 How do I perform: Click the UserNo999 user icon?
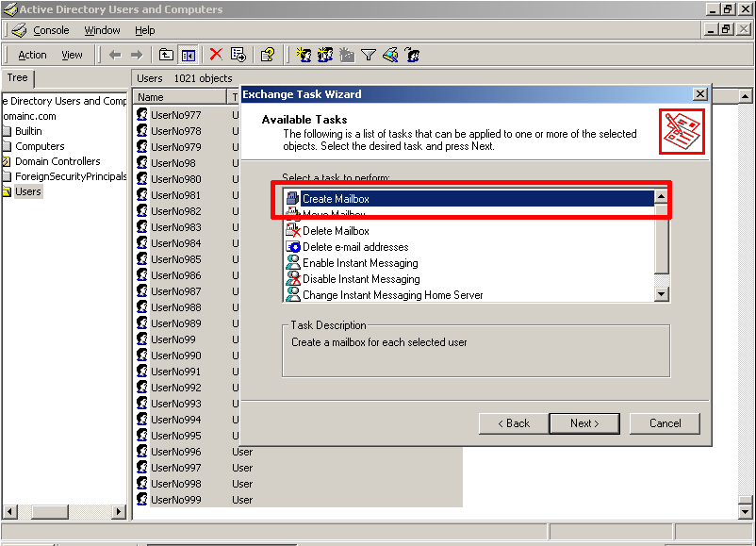coord(141,499)
